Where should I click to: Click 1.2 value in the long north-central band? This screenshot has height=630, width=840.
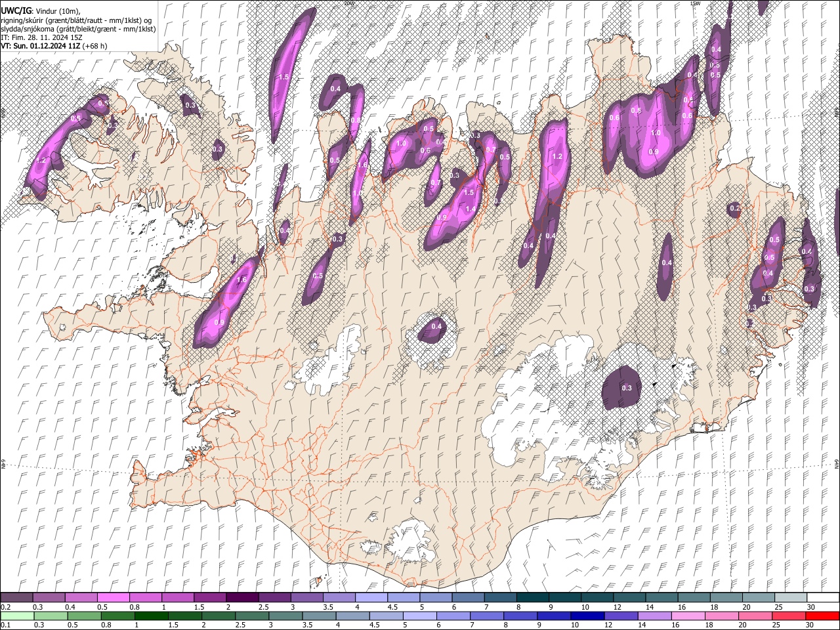pos(558,157)
